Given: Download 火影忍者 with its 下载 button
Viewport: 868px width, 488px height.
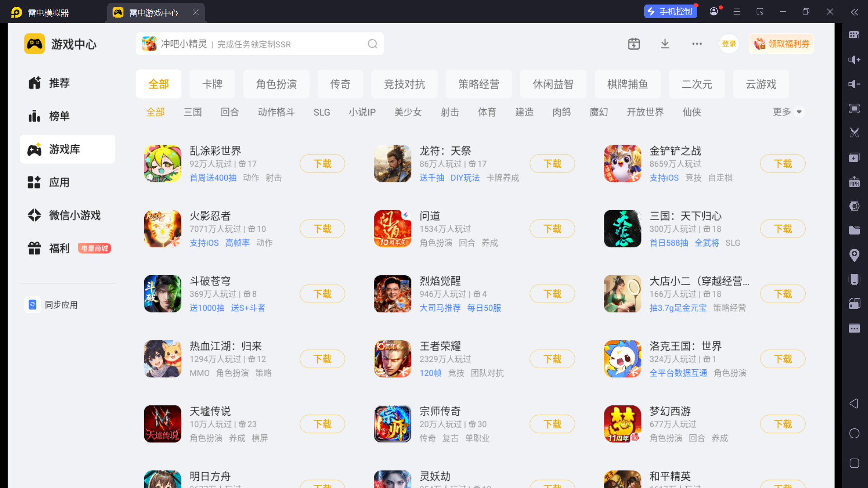Looking at the screenshot, I should pyautogui.click(x=322, y=229).
